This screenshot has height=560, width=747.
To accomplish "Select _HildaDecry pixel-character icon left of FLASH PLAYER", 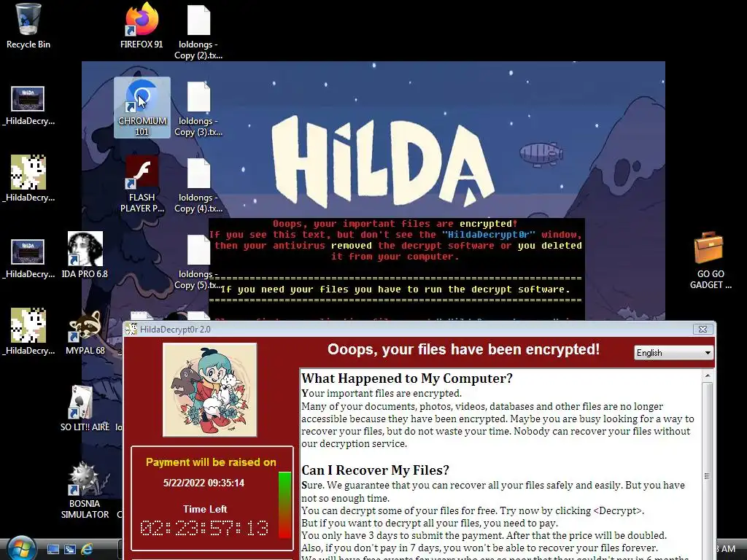I will pyautogui.click(x=28, y=179).
